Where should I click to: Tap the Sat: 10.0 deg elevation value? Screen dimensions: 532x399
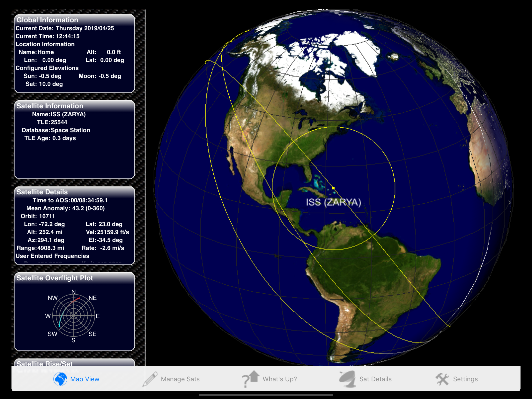[44, 84]
